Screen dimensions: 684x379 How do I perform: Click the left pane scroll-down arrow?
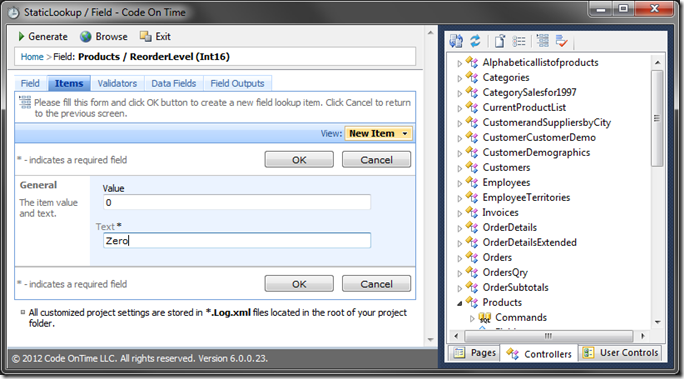coord(431,339)
